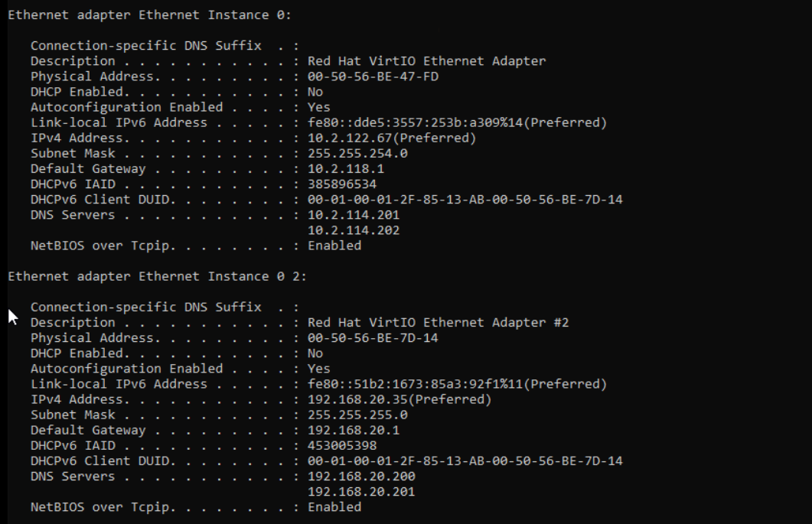Viewport: 812px width, 524px height.
Task: Click the subnet mask 255.255.254.0
Action: (x=357, y=154)
